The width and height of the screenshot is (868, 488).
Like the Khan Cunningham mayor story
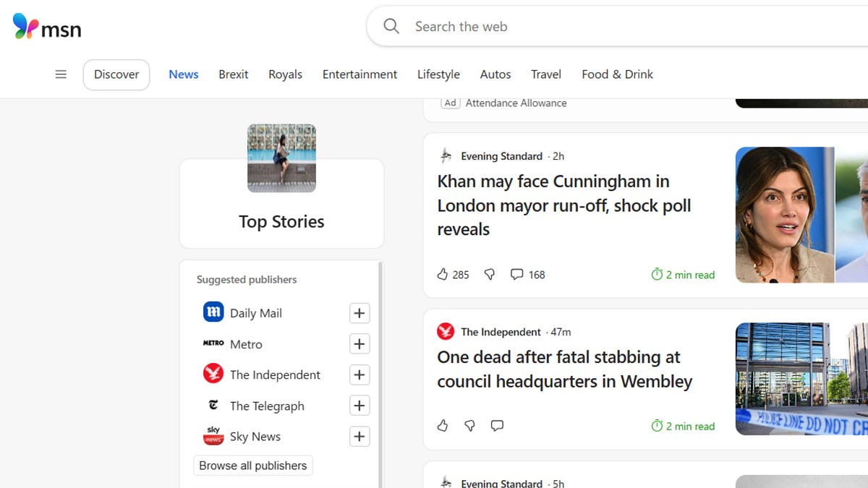443,274
